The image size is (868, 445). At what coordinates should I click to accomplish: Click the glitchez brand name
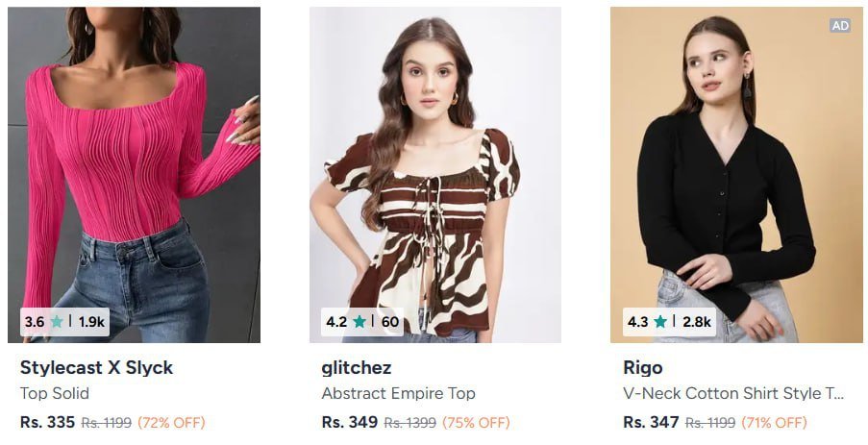[x=356, y=367]
